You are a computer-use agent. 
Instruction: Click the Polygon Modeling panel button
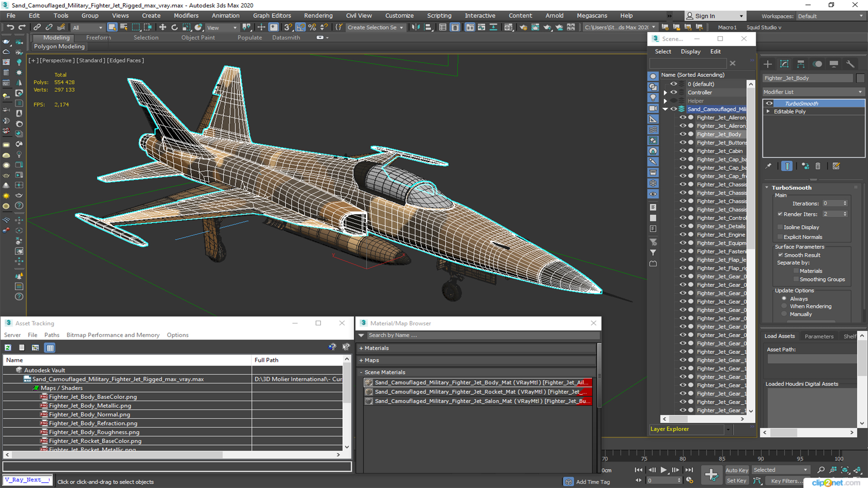(59, 47)
